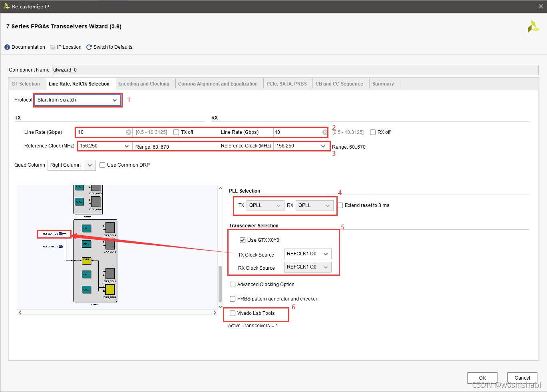547x392 pixels.
Task: Clear the TX Line Rate field with its X icon
Action: 129,132
